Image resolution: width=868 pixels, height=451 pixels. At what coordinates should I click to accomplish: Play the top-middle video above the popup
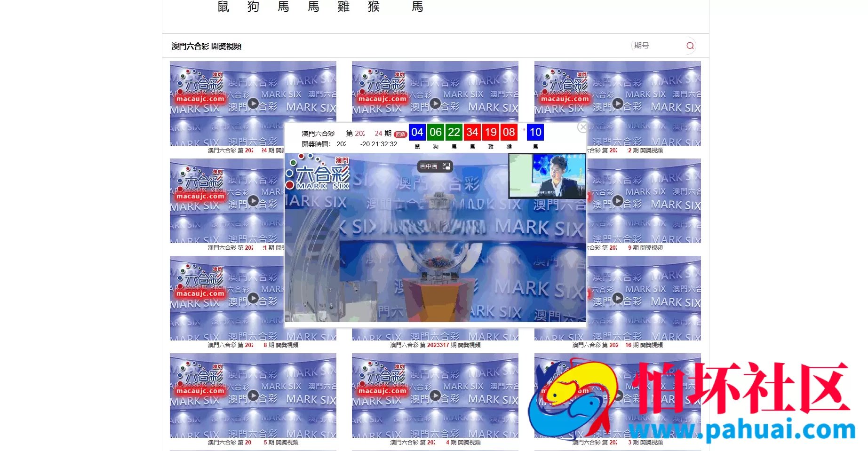click(435, 103)
